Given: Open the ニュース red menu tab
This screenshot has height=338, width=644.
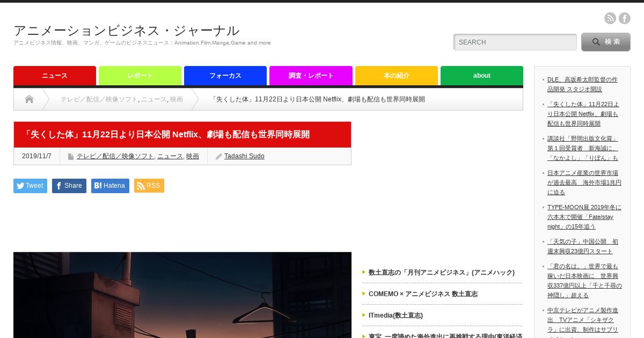Looking at the screenshot, I should [55, 76].
